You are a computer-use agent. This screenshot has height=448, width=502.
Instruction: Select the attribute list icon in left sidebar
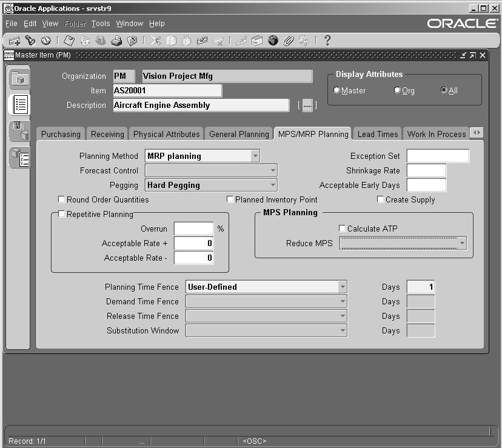coord(20,104)
